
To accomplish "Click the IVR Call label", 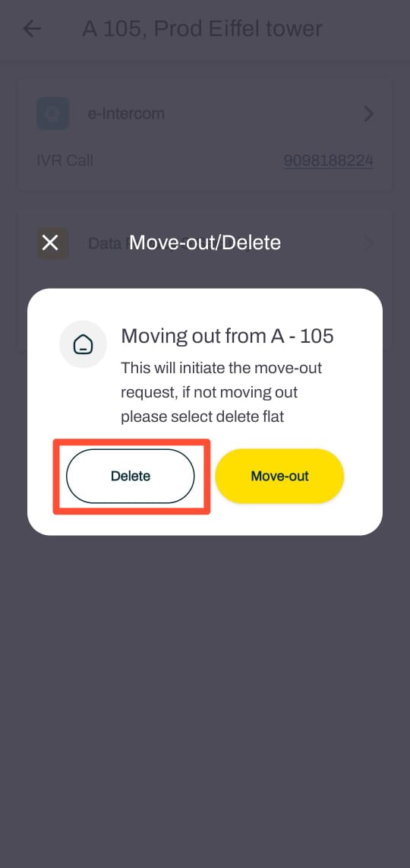I will pos(65,160).
